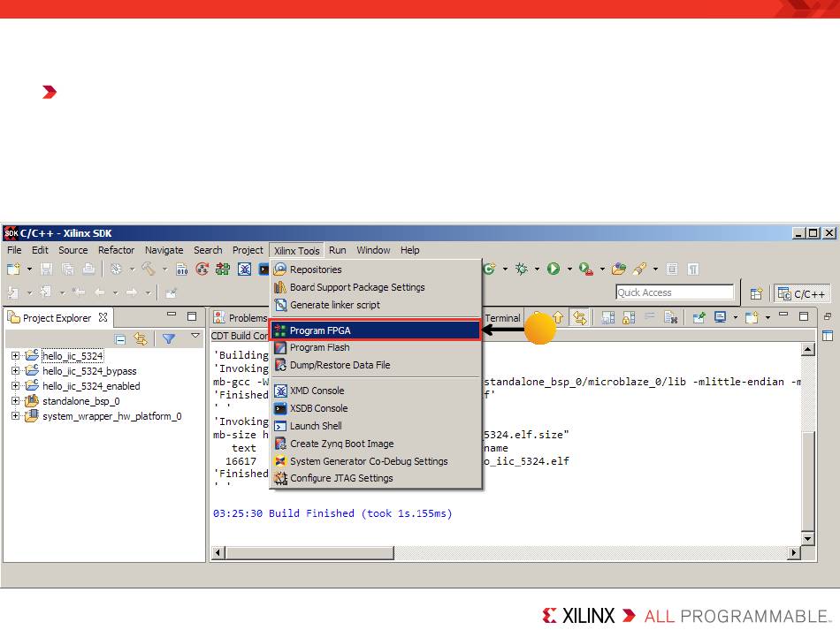Screen dimensions: 840x630
Task: Click the Open Console icon
Action: click(752, 318)
